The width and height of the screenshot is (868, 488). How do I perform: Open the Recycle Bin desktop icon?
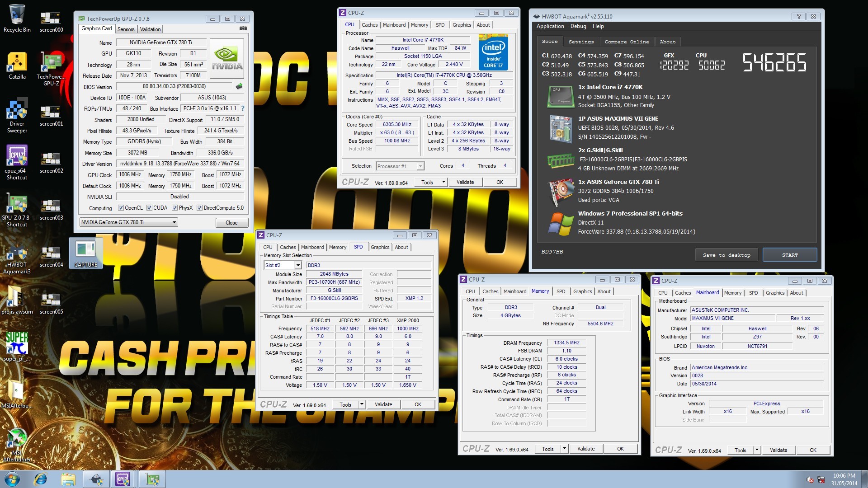pyautogui.click(x=17, y=19)
